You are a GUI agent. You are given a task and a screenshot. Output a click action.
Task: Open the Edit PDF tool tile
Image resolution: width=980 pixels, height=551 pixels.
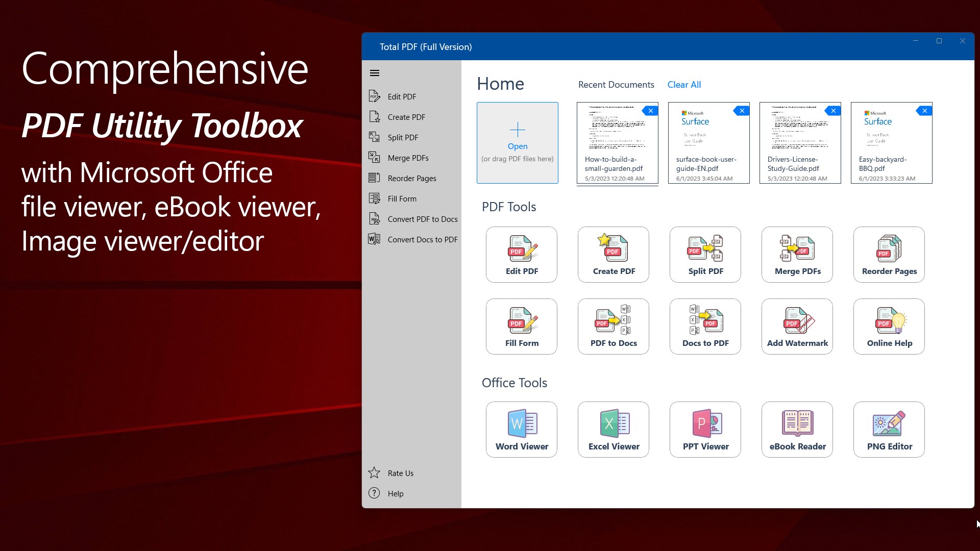pos(521,255)
